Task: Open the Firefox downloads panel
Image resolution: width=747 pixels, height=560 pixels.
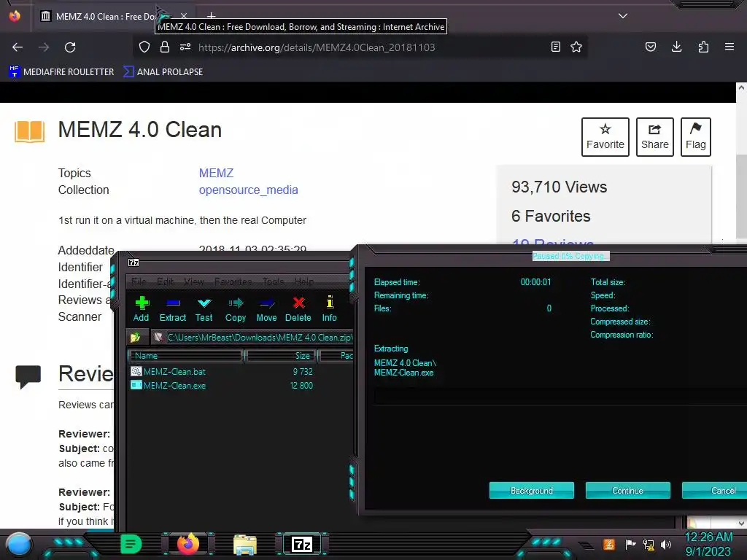Action: [676, 47]
